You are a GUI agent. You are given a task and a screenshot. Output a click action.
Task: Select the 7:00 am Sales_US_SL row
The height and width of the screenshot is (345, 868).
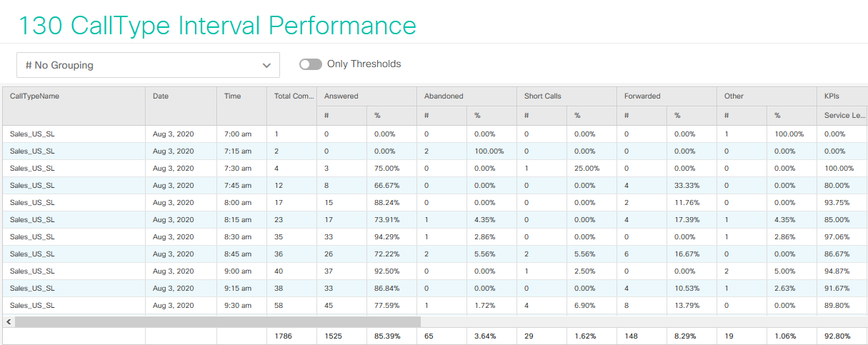tap(32, 134)
